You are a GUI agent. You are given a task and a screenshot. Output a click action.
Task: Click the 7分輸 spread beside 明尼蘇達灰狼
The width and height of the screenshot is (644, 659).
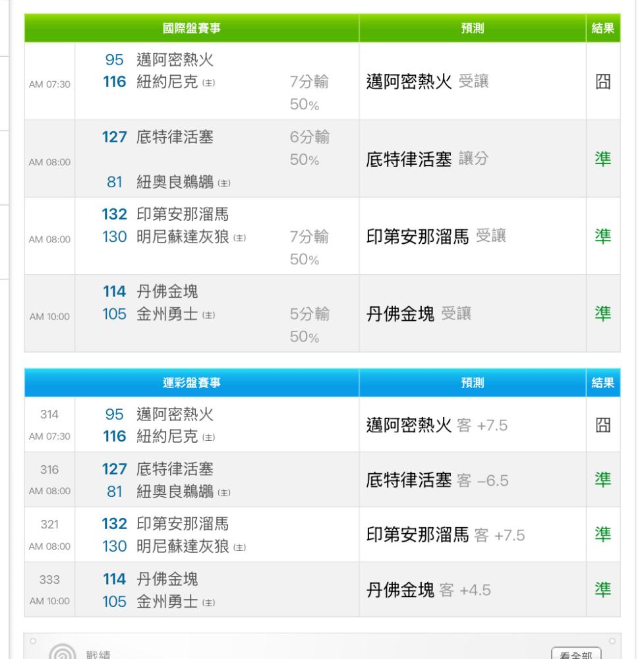(x=309, y=237)
